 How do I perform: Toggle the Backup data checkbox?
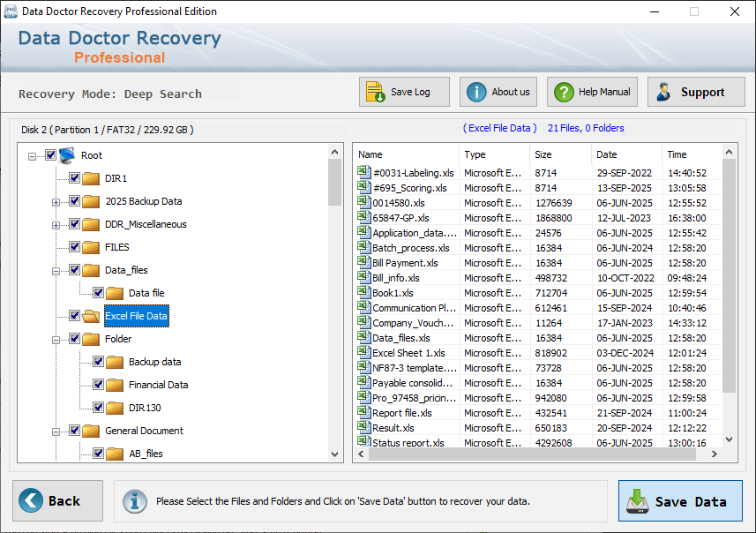98,361
